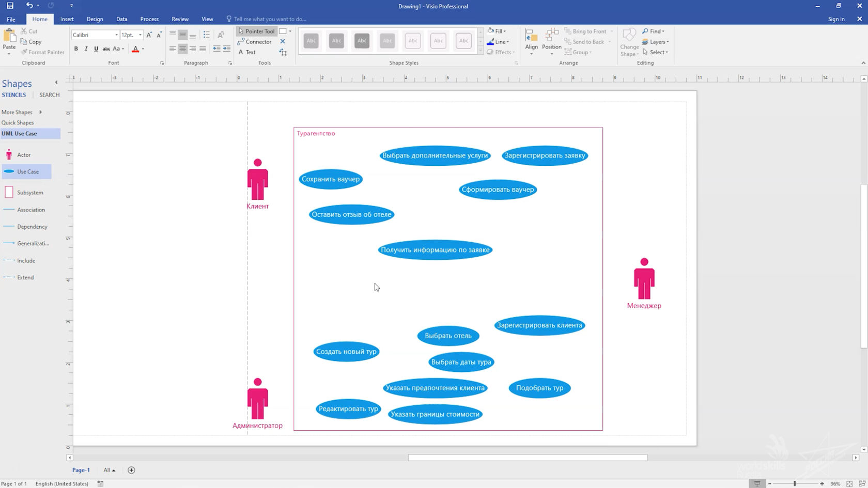This screenshot has width=868, height=488.
Task: Open the Layers menu
Action: pyautogui.click(x=656, y=42)
